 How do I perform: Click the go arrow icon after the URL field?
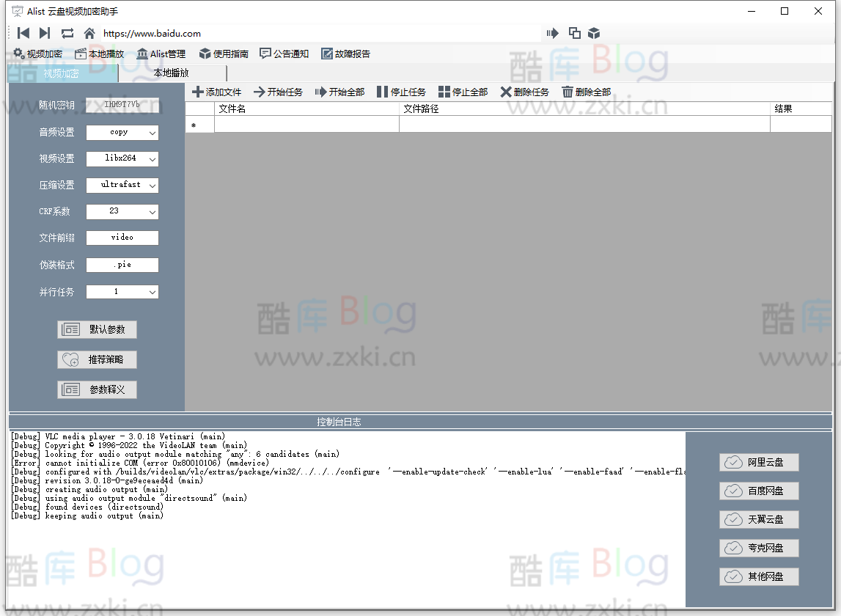point(552,33)
